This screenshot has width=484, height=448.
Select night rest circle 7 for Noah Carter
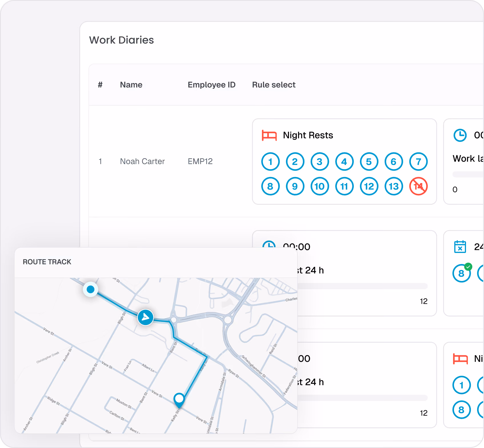tap(418, 162)
